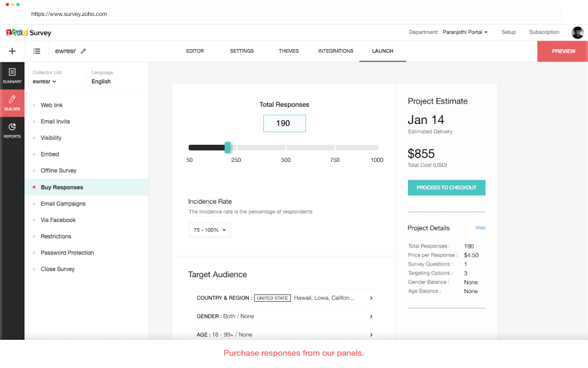
Task: Select the Web link collector option
Action: pos(51,105)
